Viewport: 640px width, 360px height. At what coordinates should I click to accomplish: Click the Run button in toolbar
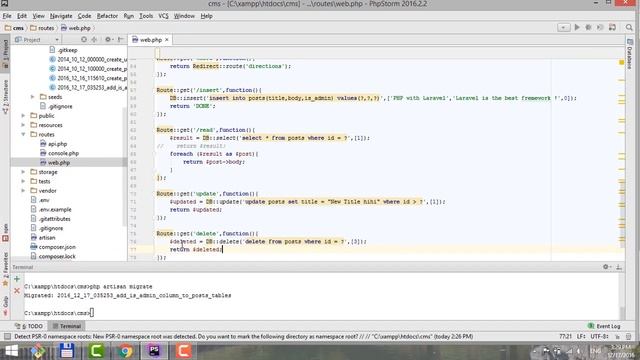(x=577, y=27)
